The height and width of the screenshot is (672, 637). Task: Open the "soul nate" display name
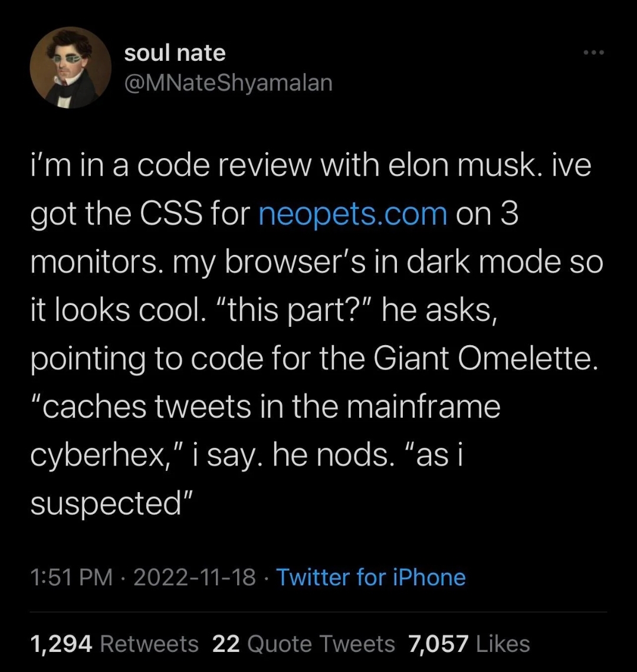click(175, 53)
